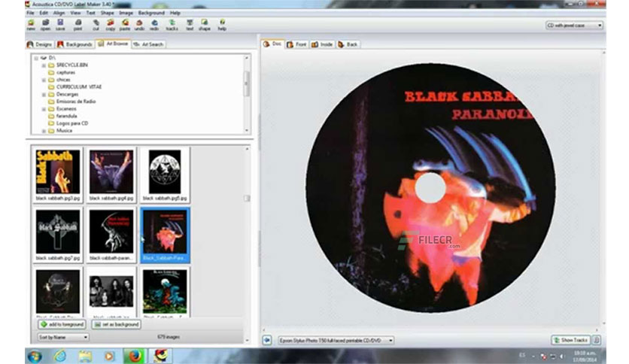Select the farandula folder
The width and height of the screenshot is (629, 364).
67,116
